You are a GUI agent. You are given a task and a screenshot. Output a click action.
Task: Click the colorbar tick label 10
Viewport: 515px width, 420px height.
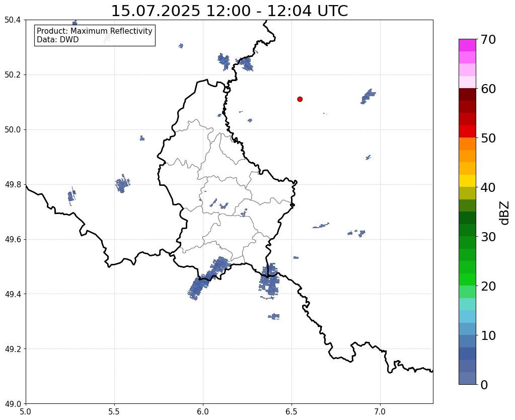click(488, 335)
